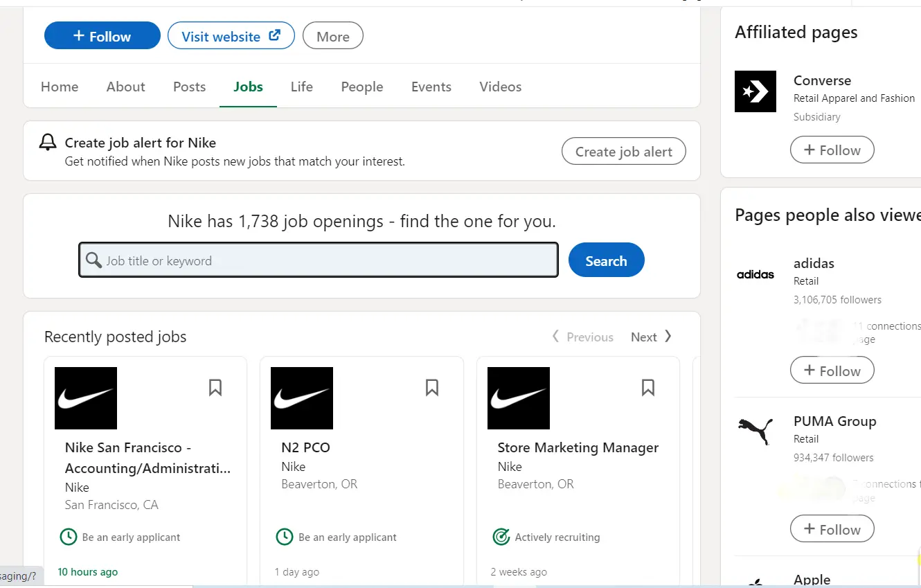
Task: Open Nike San Francisco Accounting/Administration job title
Action: (147, 458)
